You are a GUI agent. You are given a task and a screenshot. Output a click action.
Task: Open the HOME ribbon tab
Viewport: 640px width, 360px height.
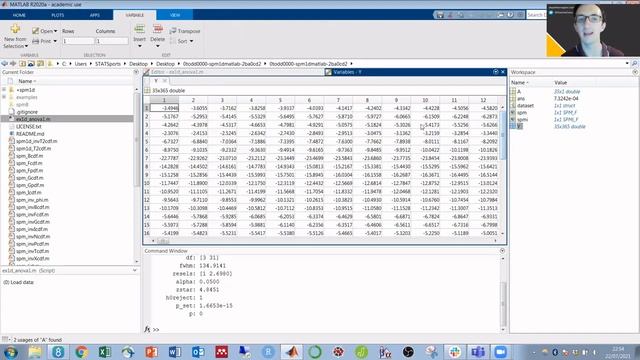coord(19,15)
